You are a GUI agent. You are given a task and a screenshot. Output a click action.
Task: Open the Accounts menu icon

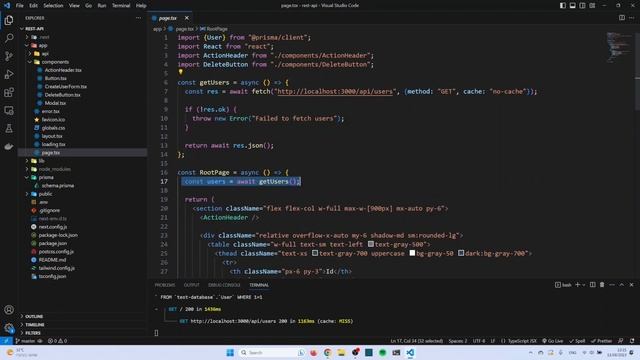9,309
